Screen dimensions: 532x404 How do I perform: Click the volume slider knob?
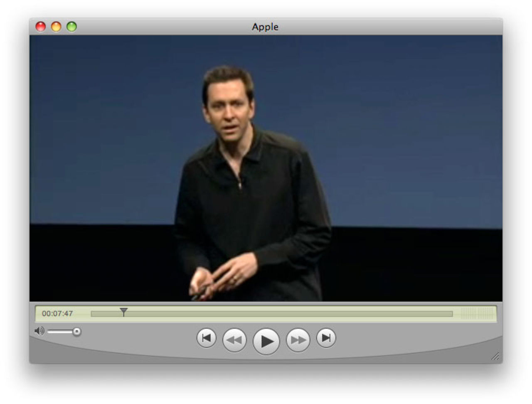76,332
